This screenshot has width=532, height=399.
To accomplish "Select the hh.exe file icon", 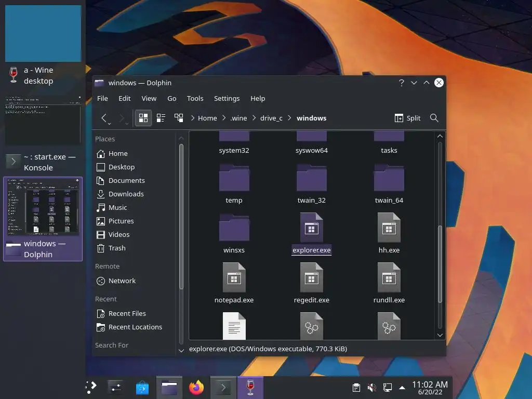I will tap(389, 227).
